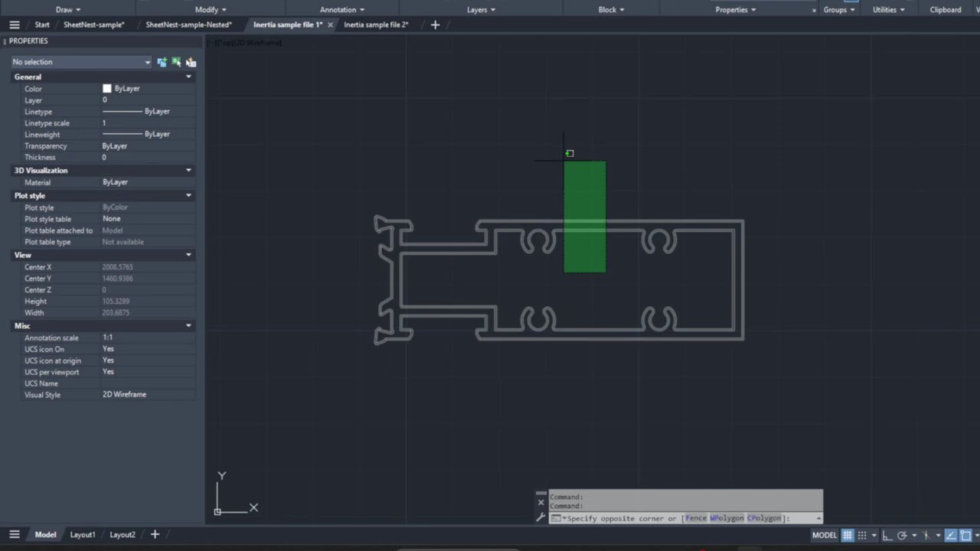980x551 pixels.
Task: Expand the Utilities ribbon panel
Action: 888,9
